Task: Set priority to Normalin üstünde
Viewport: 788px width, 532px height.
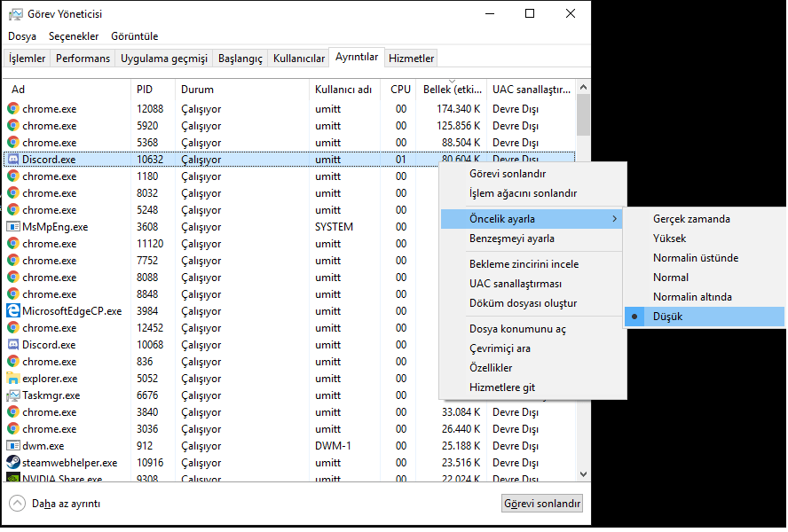Action: 705,258
